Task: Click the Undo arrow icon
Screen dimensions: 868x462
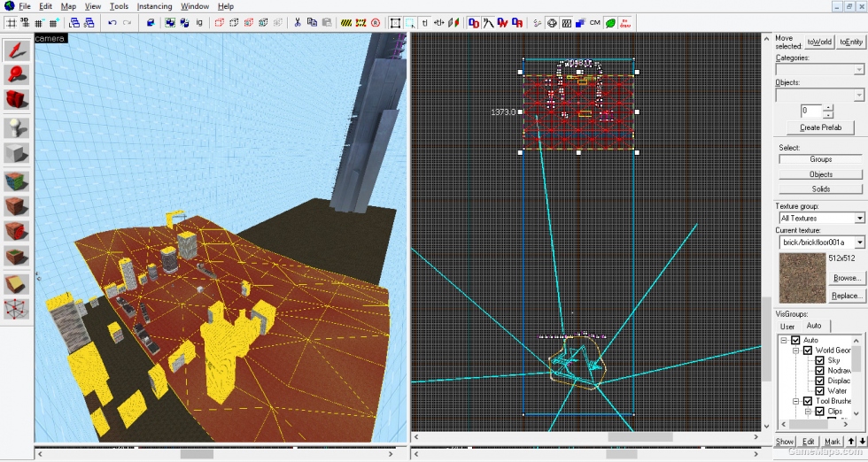Action: coord(112,23)
